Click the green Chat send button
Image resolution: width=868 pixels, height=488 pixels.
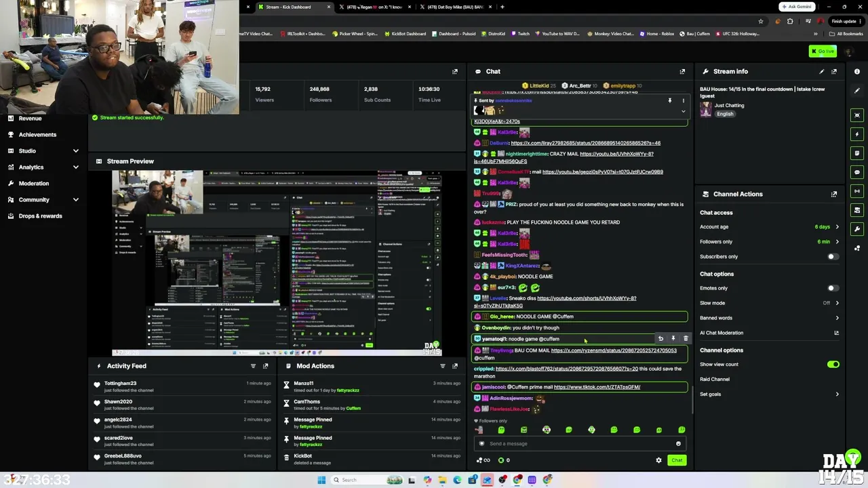point(677,460)
